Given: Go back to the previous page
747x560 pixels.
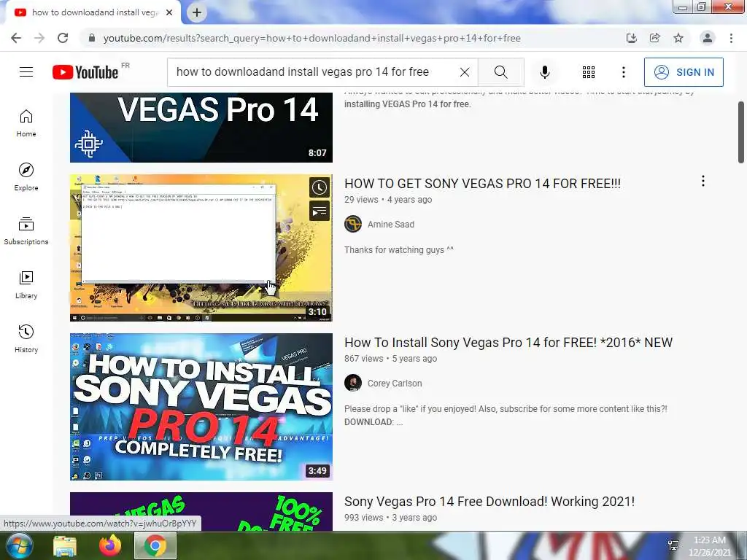Looking at the screenshot, I should [16, 38].
